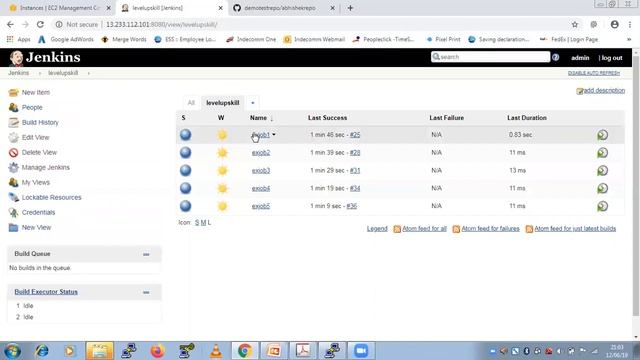Click the Atom feed for failures icon
The width and height of the screenshot is (640, 360).
(456, 229)
